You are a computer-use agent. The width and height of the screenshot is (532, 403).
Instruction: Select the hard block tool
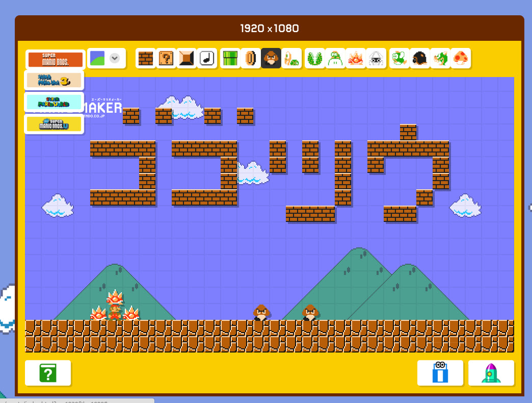pyautogui.click(x=187, y=58)
